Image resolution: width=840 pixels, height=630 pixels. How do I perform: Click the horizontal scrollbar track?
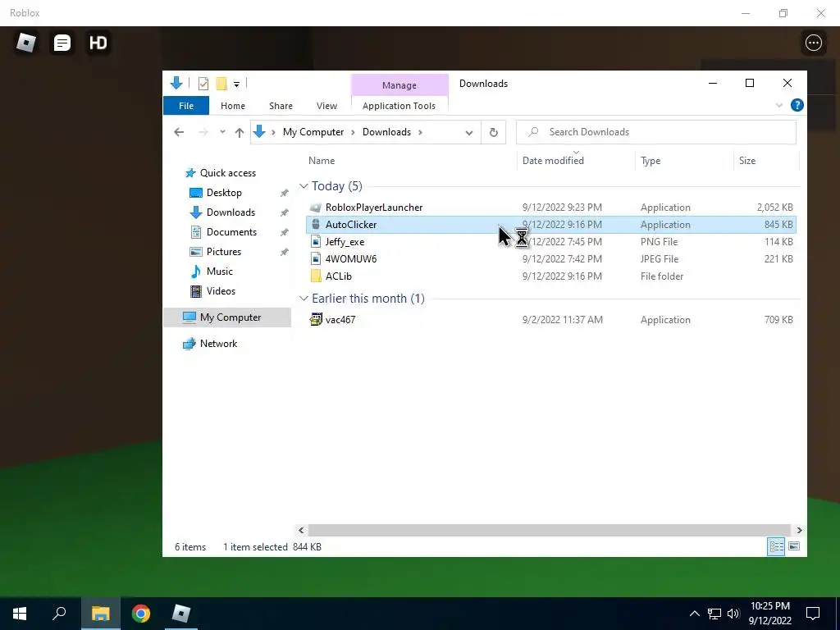tap(550, 531)
